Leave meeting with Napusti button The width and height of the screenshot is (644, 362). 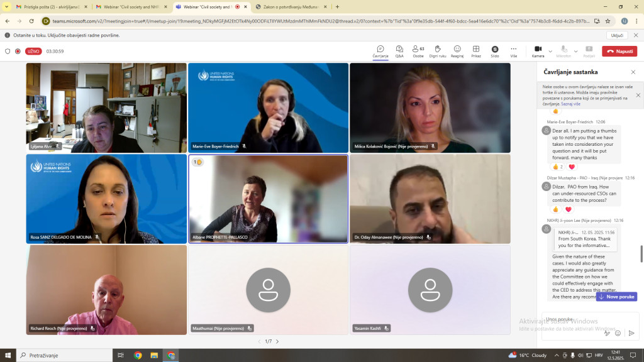coord(619,51)
